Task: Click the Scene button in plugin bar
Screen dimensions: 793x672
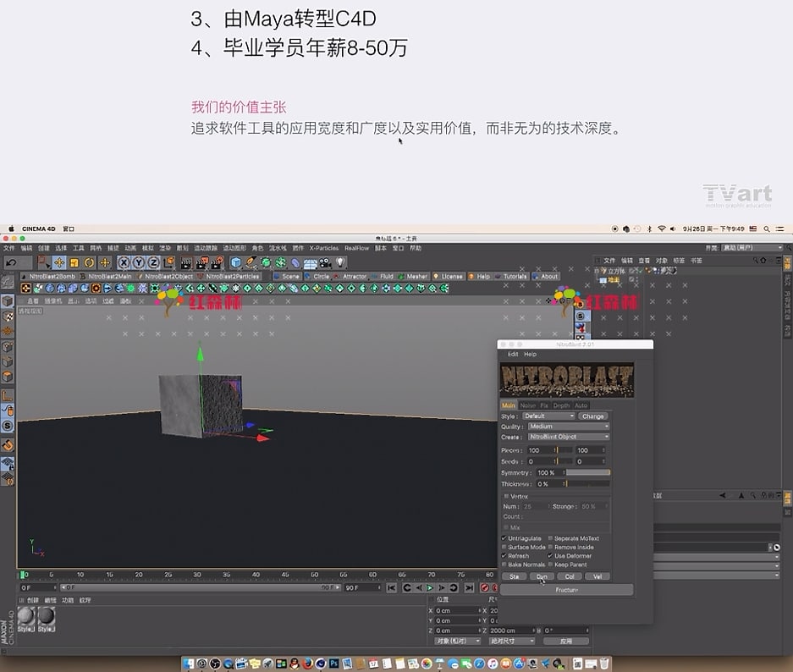Action: (x=287, y=277)
